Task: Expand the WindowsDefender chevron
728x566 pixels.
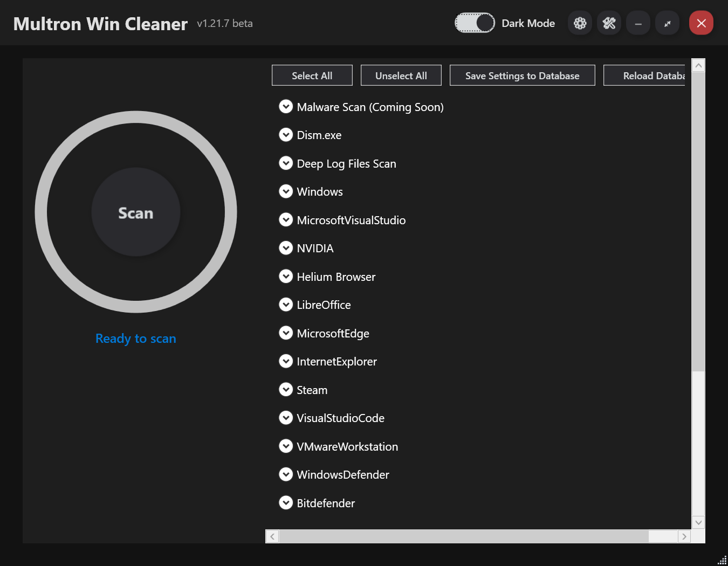Action: tap(286, 474)
